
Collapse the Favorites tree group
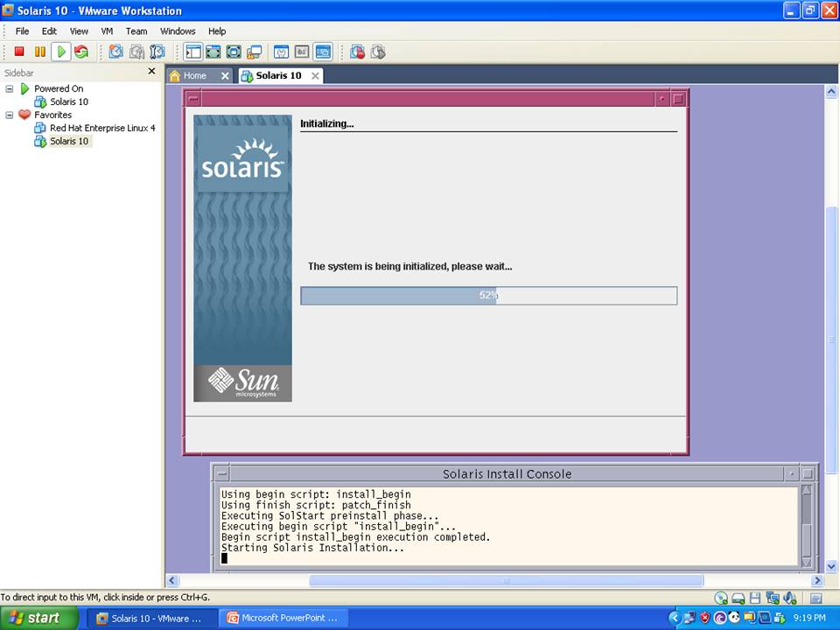click(x=9, y=115)
